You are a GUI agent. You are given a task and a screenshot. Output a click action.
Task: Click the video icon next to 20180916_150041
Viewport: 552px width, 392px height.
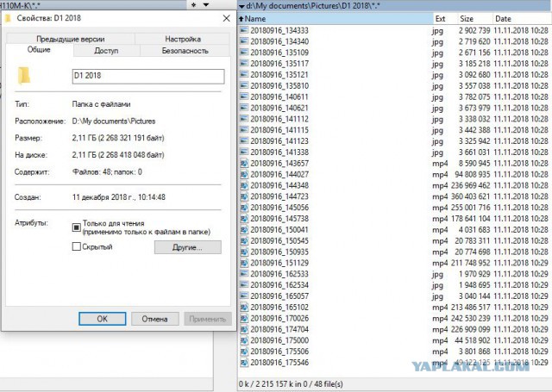pyautogui.click(x=244, y=229)
